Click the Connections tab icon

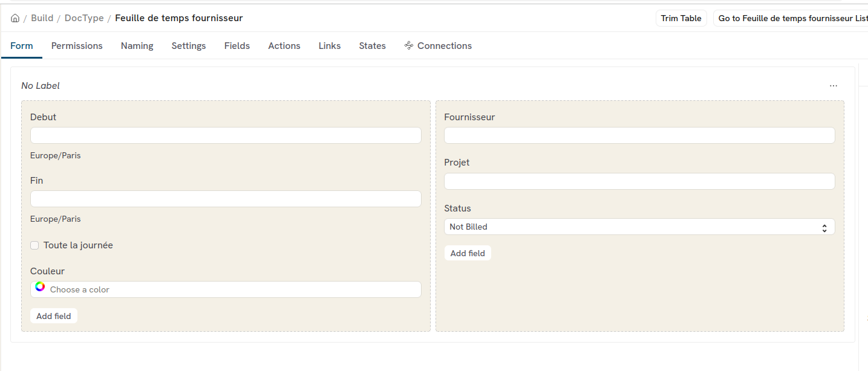pos(409,46)
